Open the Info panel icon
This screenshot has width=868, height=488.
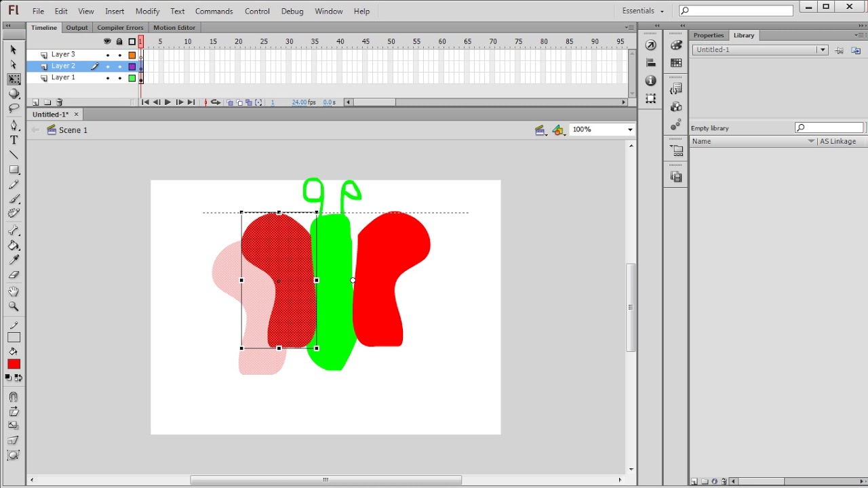[x=651, y=81]
